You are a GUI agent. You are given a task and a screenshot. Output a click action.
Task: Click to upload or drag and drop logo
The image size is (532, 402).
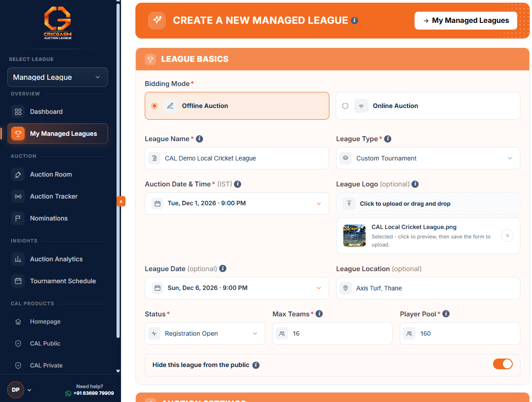[428, 203]
